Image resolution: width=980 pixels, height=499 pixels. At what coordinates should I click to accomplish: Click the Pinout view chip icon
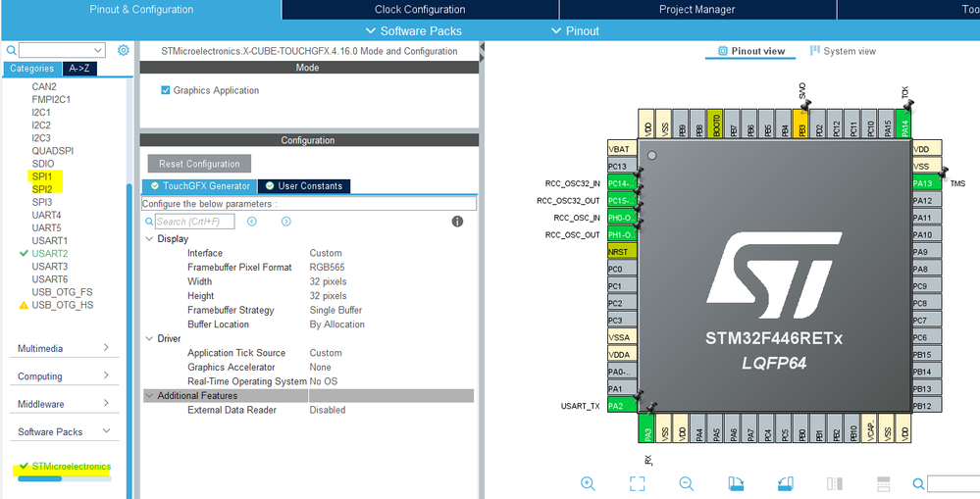pos(723,51)
